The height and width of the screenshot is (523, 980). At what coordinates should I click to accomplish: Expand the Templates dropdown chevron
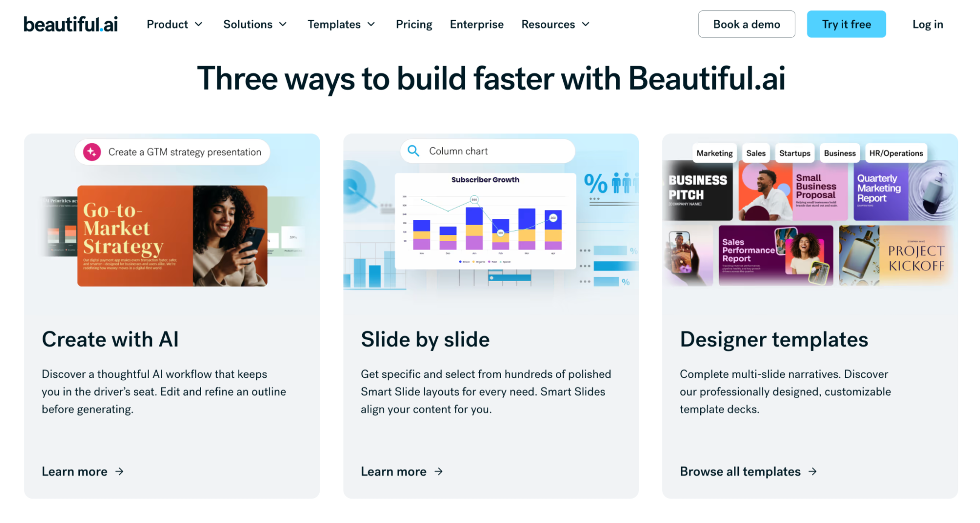(371, 24)
